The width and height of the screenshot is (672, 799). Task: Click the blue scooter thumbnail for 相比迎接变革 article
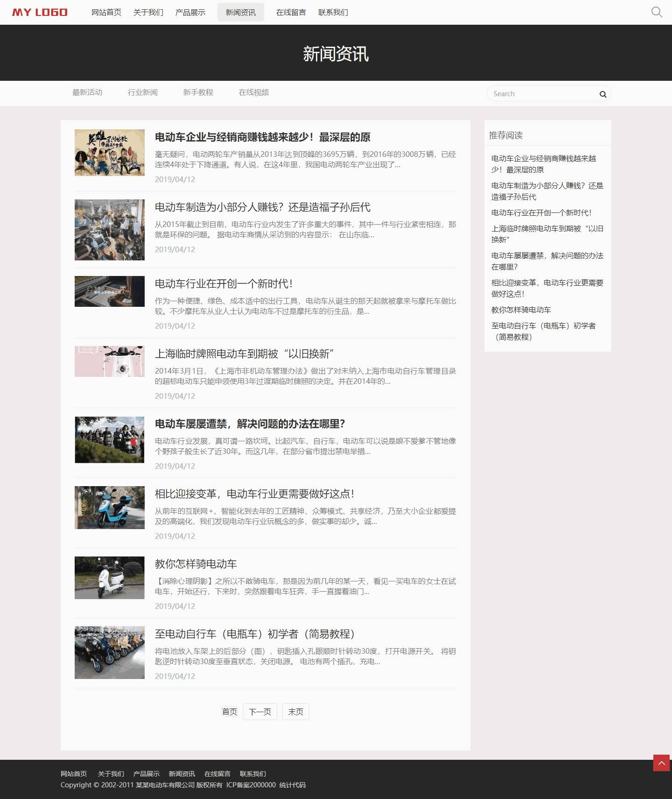(x=110, y=508)
